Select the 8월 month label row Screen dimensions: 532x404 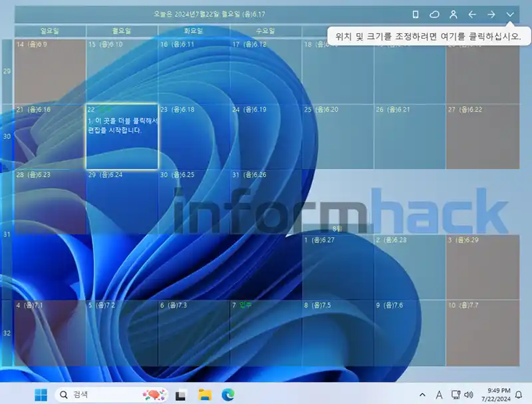336,227
